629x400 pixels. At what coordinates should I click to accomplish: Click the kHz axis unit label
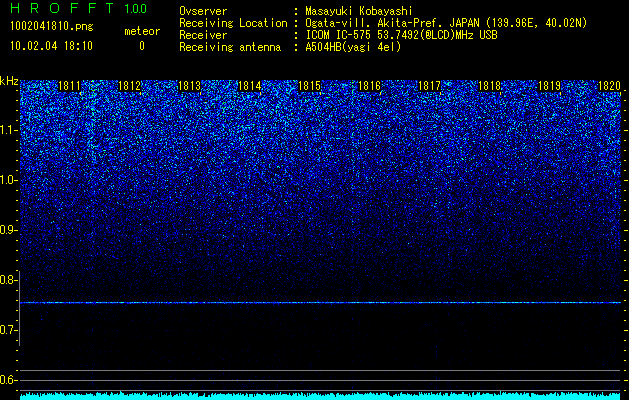[9, 81]
